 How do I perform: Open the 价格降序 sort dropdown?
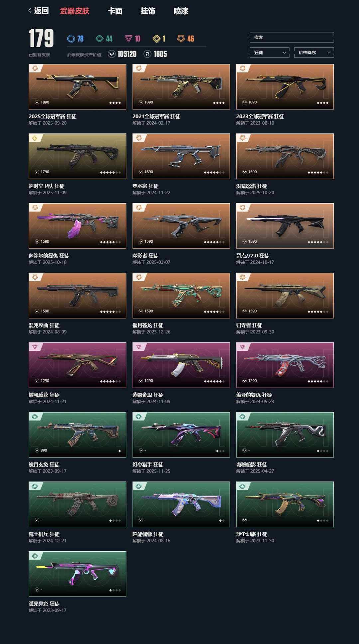(314, 53)
